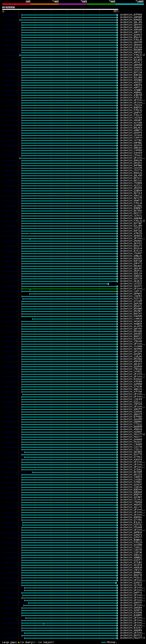The height and width of the screenshot is (644, 146).
Task: Open the UniRef100_Q6CNH3 hit
Action: (x=131, y=452)
